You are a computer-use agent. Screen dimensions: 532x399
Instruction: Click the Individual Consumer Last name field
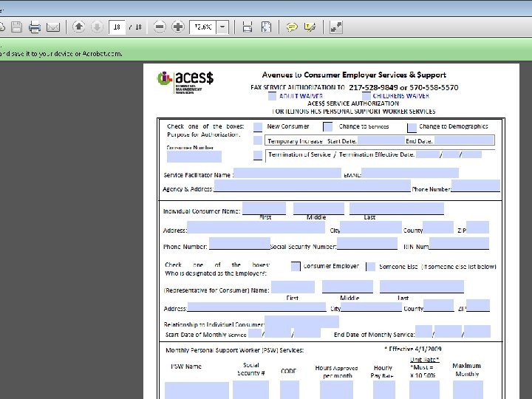(397, 208)
